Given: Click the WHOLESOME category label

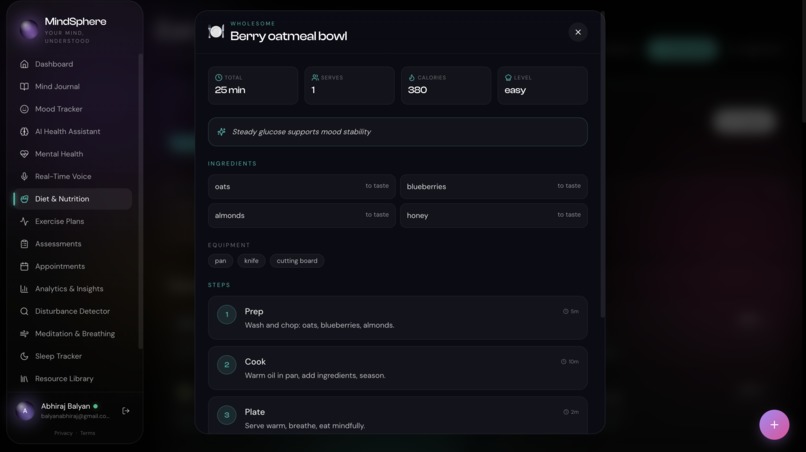Looking at the screenshot, I should click(x=253, y=24).
